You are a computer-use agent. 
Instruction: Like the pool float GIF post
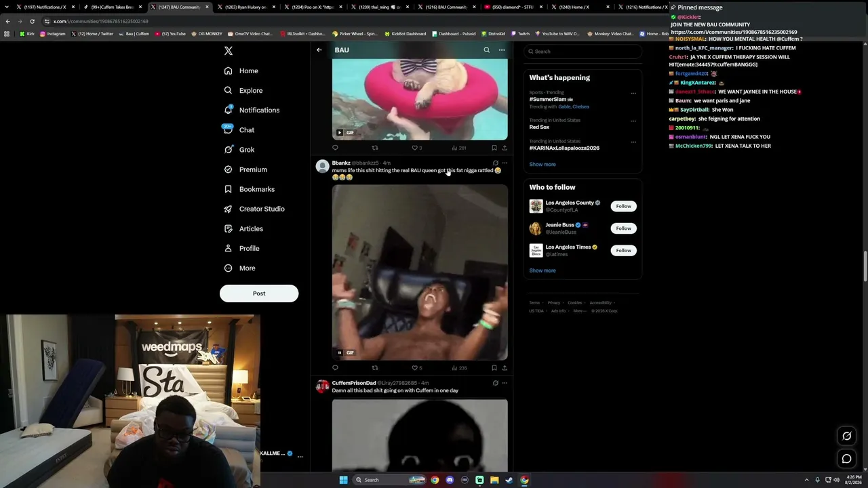(416, 148)
